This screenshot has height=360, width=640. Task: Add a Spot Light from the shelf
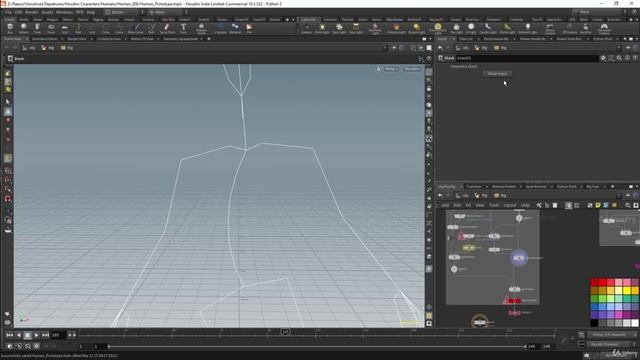(339, 28)
